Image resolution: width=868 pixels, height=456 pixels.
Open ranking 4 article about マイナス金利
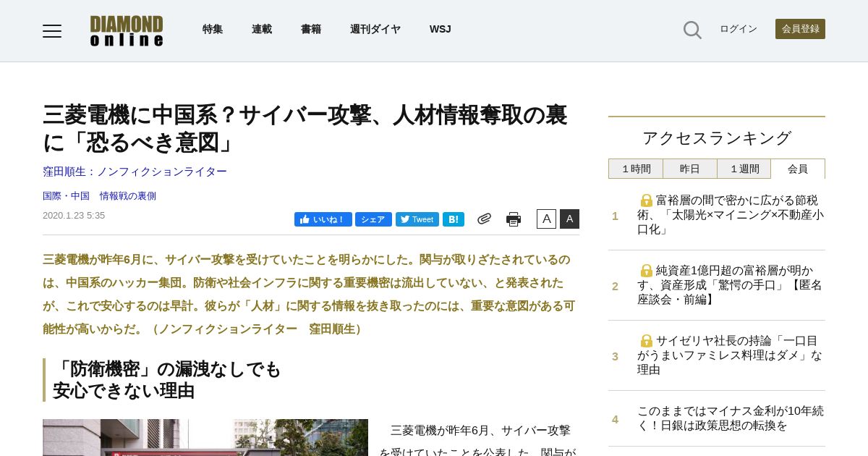(x=731, y=418)
